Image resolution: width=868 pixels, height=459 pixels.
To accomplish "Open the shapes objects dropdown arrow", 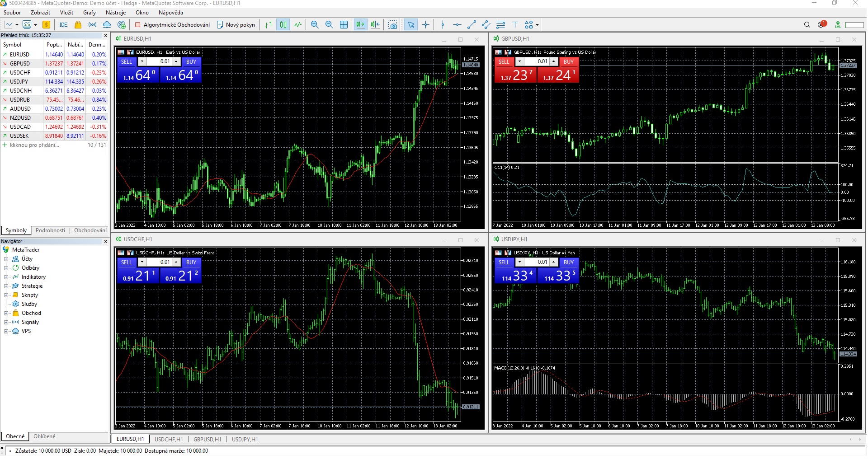I will 537,25.
